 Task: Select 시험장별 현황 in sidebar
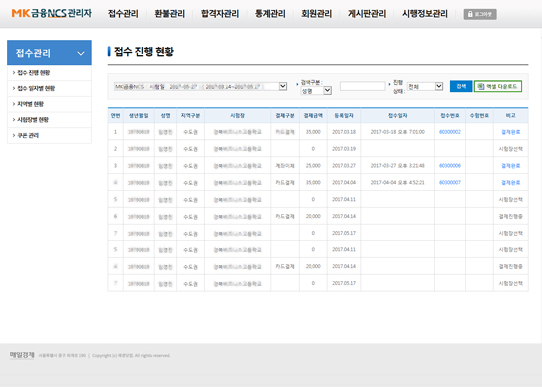tap(33, 120)
